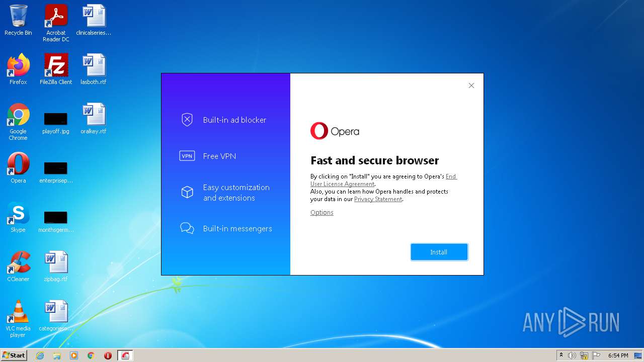Click the Action Center flag icon
This screenshot has width=644, height=362.
coord(596,355)
